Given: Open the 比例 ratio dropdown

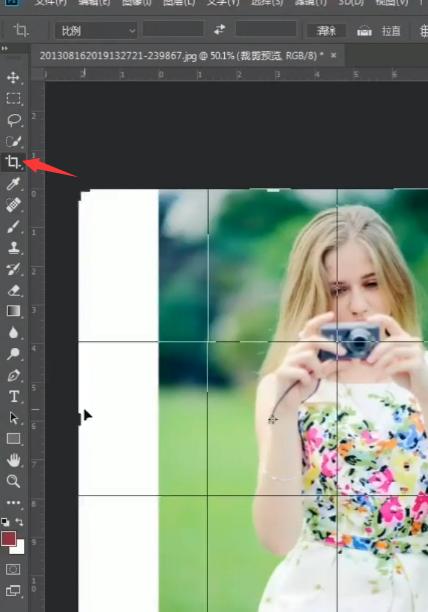Looking at the screenshot, I should [x=96, y=30].
